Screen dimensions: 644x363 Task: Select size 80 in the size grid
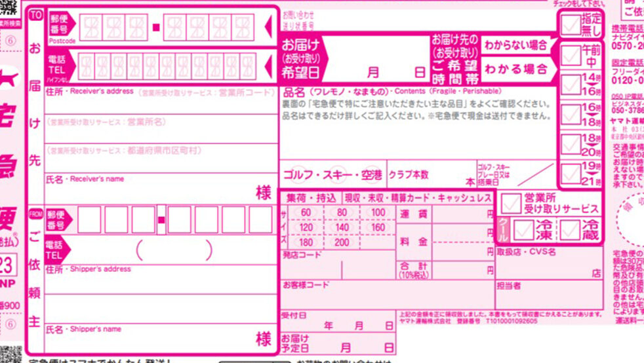342,212
